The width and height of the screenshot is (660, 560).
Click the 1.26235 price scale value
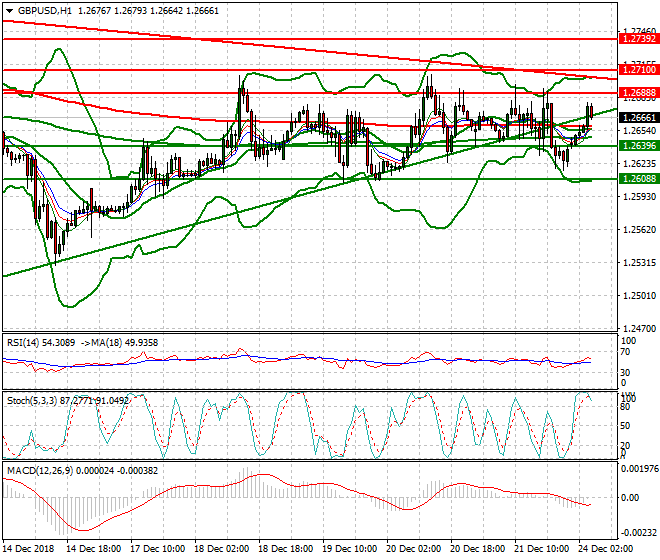pyautogui.click(x=639, y=164)
